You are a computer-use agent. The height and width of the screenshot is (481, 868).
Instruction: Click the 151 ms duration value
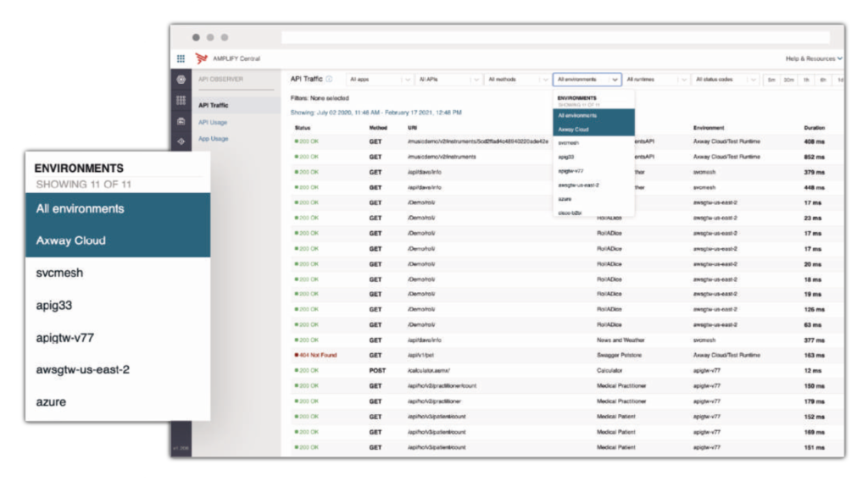point(815,447)
